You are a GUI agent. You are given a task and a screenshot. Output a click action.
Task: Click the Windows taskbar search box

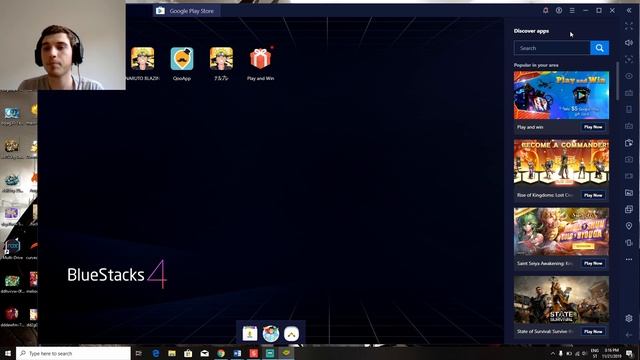pyautogui.click(x=73, y=353)
